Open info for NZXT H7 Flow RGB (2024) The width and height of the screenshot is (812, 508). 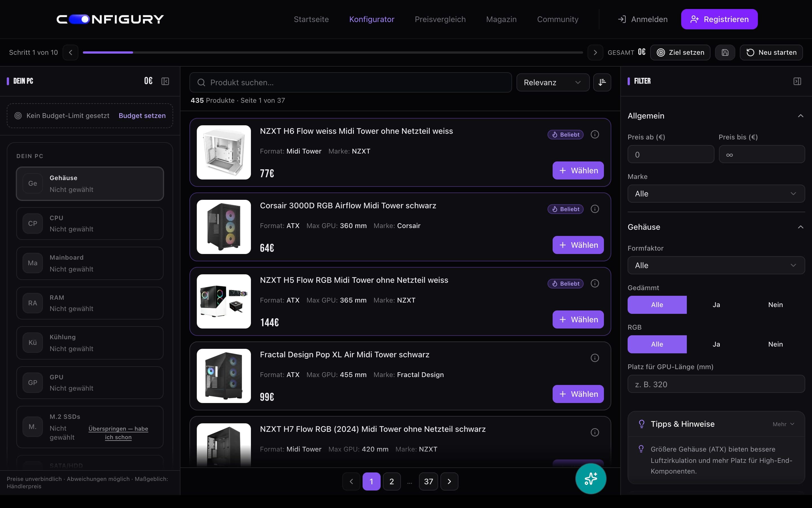[595, 432]
